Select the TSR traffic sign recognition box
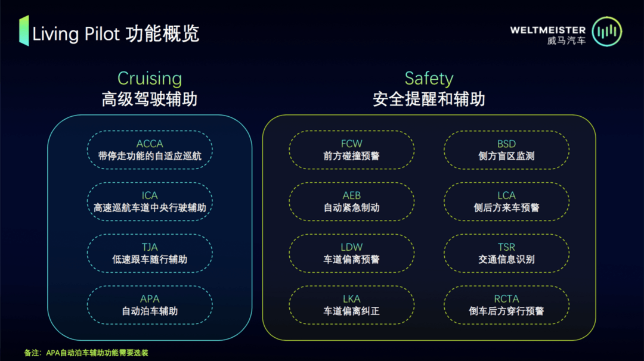The width and height of the screenshot is (644, 361). click(x=506, y=253)
